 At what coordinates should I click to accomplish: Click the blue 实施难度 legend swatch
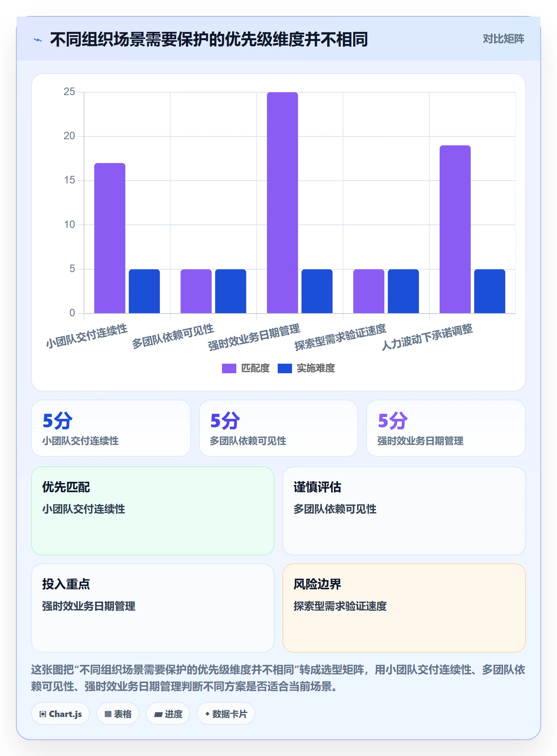[284, 368]
